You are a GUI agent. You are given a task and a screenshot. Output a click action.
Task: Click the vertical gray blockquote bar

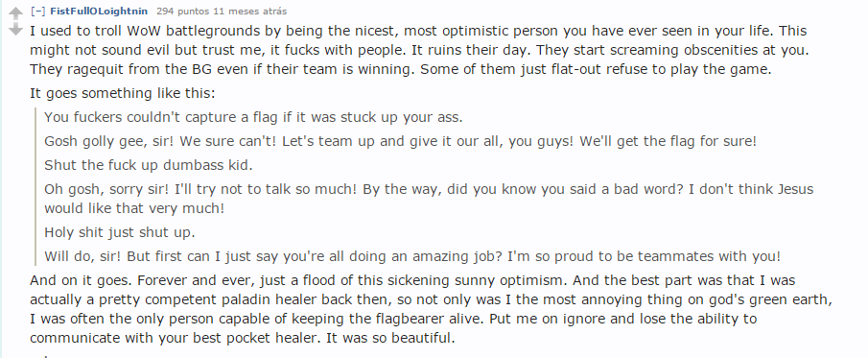36,187
